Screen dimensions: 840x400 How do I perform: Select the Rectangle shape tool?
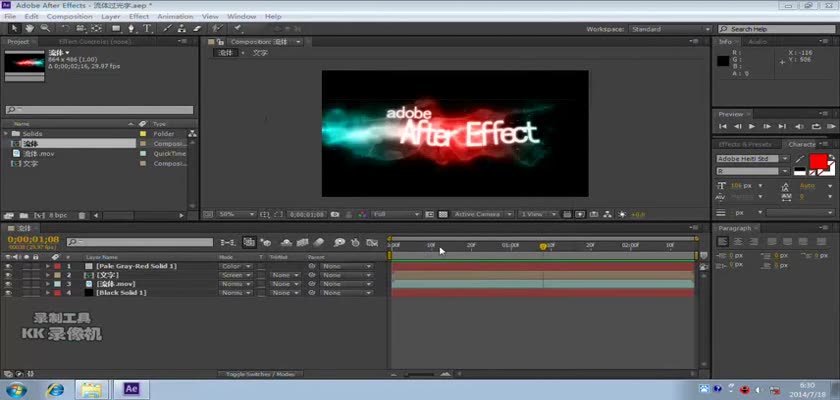(x=116, y=28)
